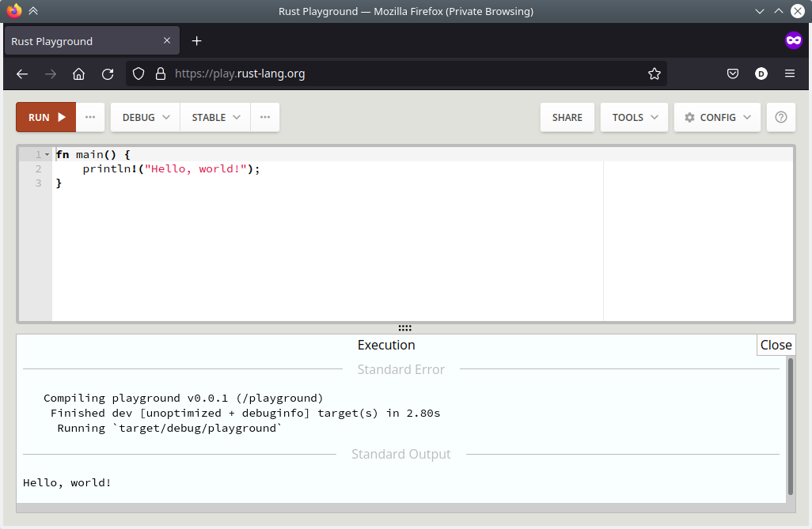Close the Execution output panel
Viewport: 812px width, 529px height.
click(776, 345)
